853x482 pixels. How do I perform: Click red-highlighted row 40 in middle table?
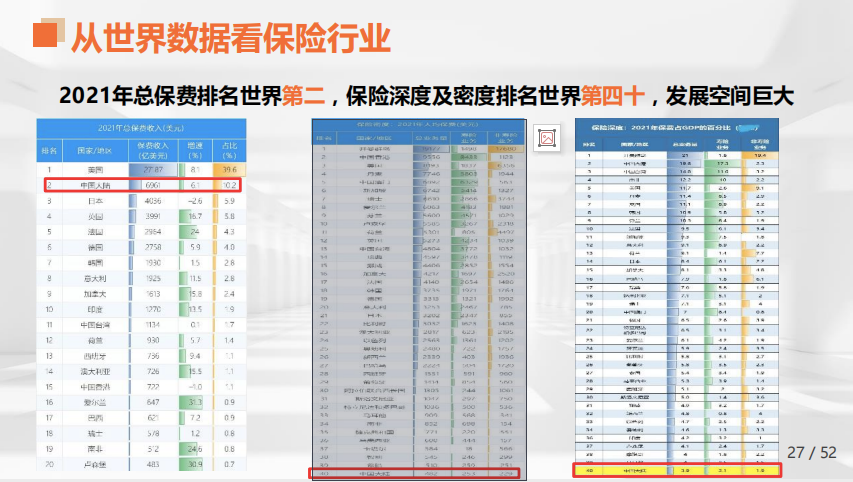[419, 473]
